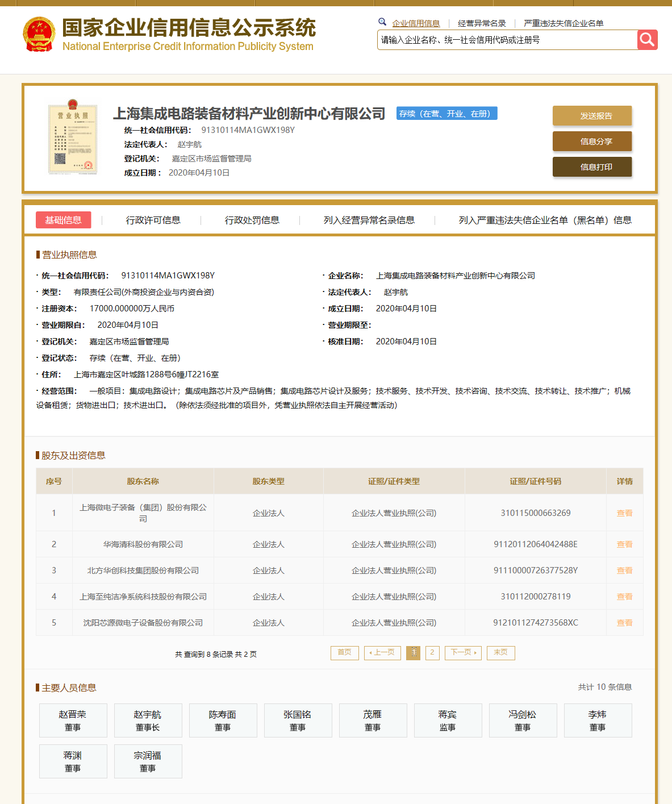672x804 pixels.
Task: Switch to the 行政处罚信息 tab
Action: tap(252, 220)
